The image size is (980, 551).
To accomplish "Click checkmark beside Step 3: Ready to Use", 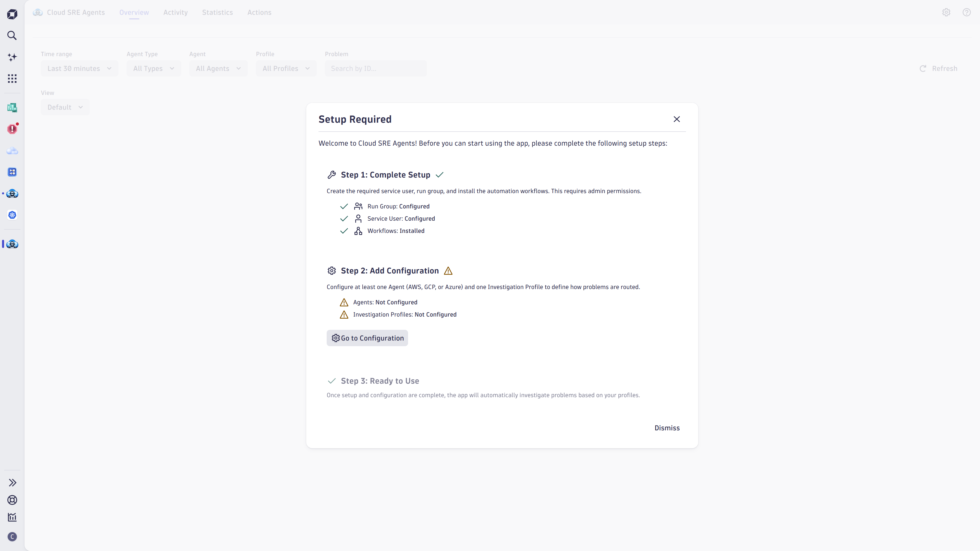I will click(331, 381).
